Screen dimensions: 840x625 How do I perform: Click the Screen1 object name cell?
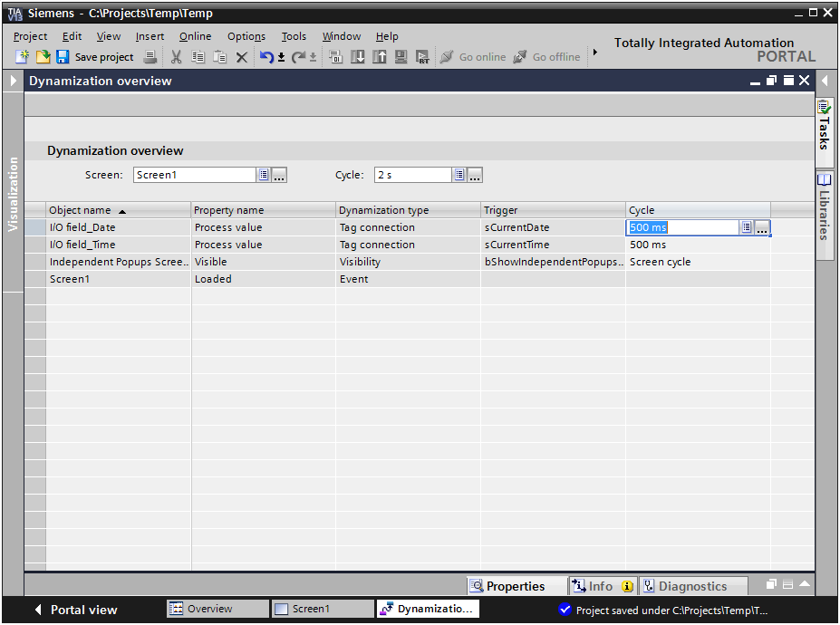pos(119,279)
